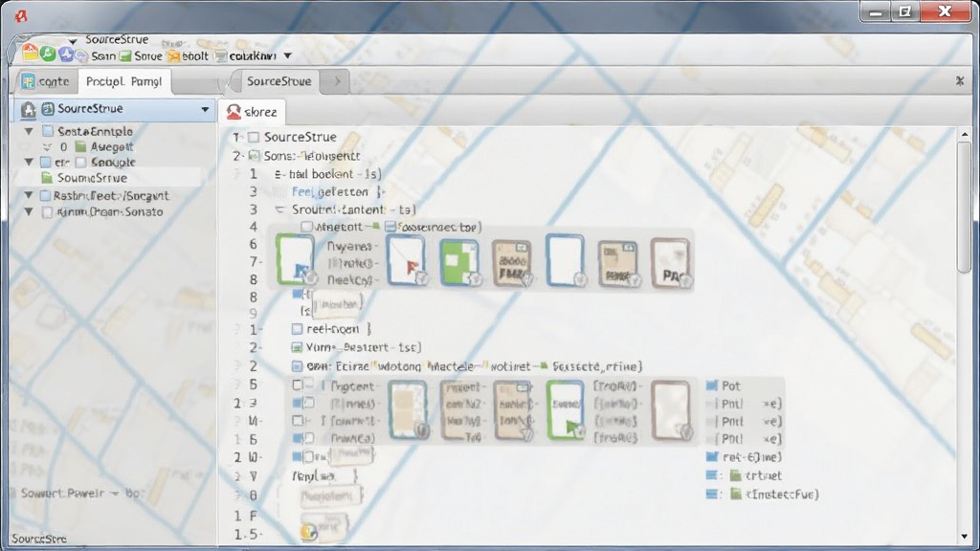Click the scrollbar up arrow in editor
Image resolution: width=980 pixels, height=551 pixels.
point(965,134)
